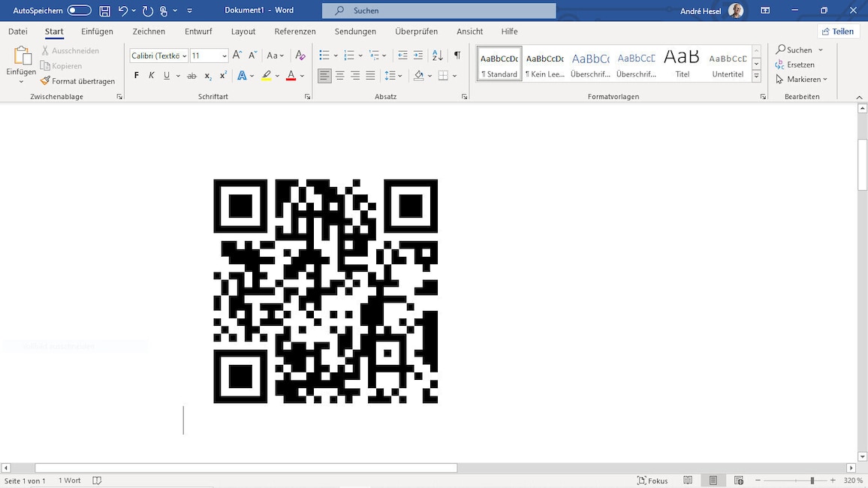Collapse the ribbon
The height and width of the screenshot is (488, 868).
pyautogui.click(x=859, y=97)
